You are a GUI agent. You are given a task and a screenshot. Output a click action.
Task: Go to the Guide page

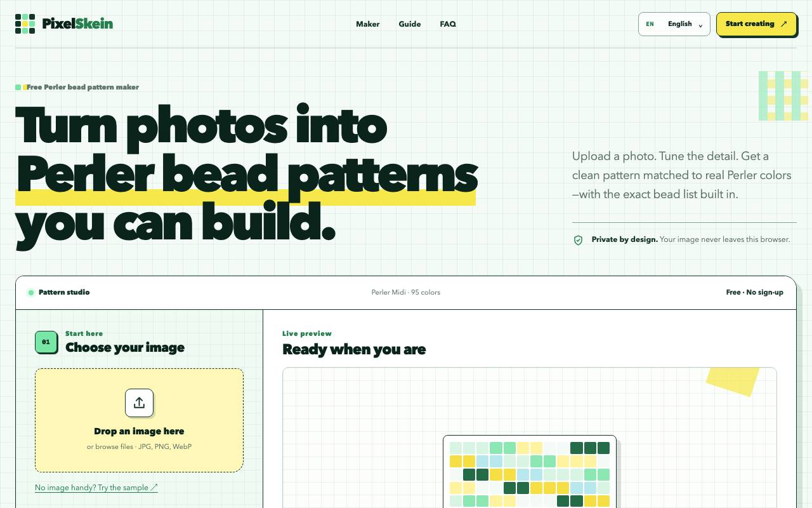click(410, 24)
